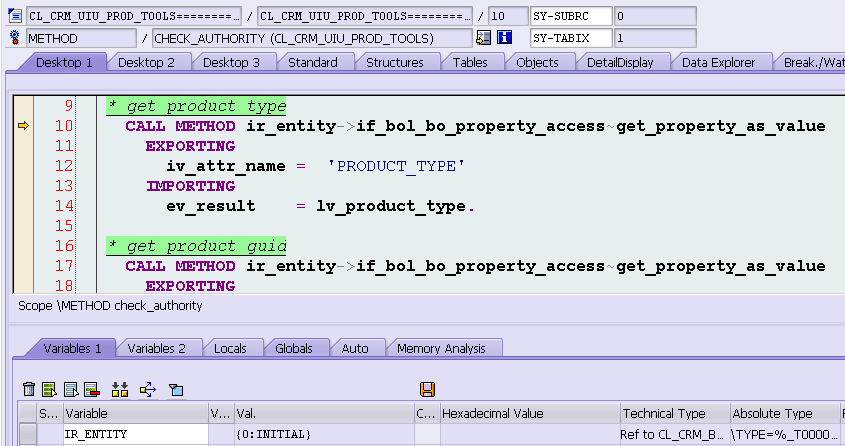Switch to the Auto tab

coord(355,349)
